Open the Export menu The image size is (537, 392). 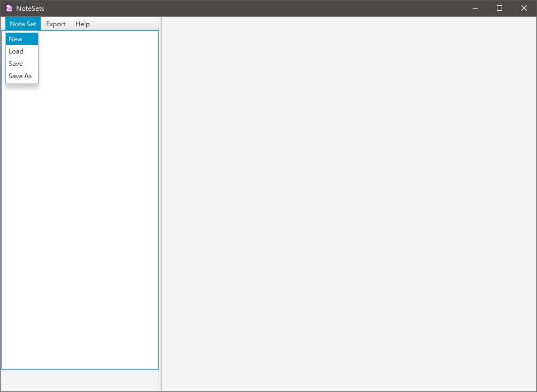56,24
